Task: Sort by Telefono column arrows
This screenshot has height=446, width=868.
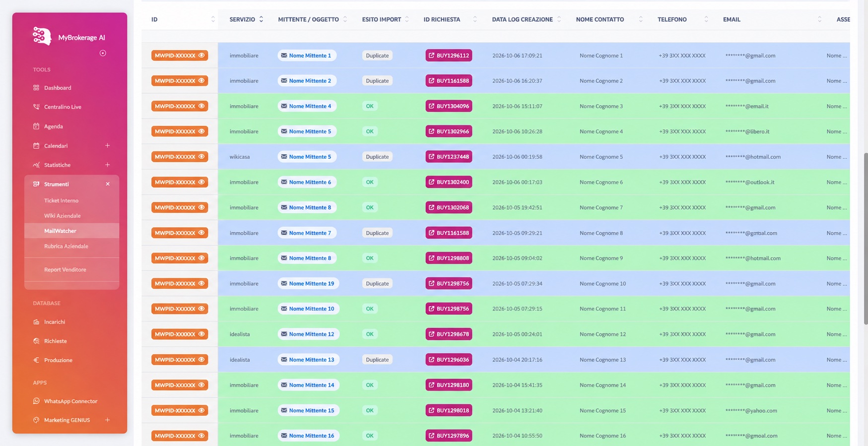Action: coord(706,19)
